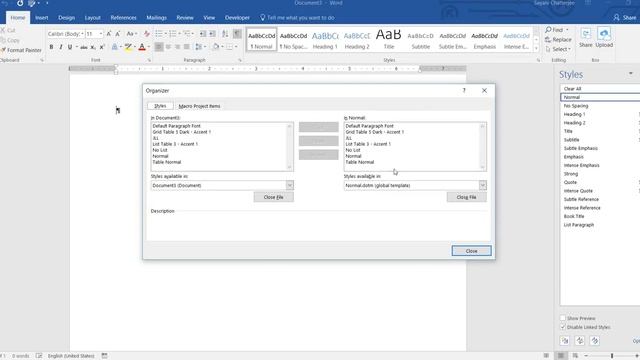640x360 pixels.
Task: Apply multilevel list formatting
Action: coord(188,33)
